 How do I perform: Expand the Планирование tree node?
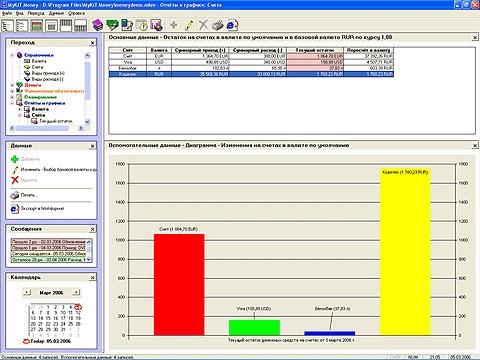tap(12, 97)
